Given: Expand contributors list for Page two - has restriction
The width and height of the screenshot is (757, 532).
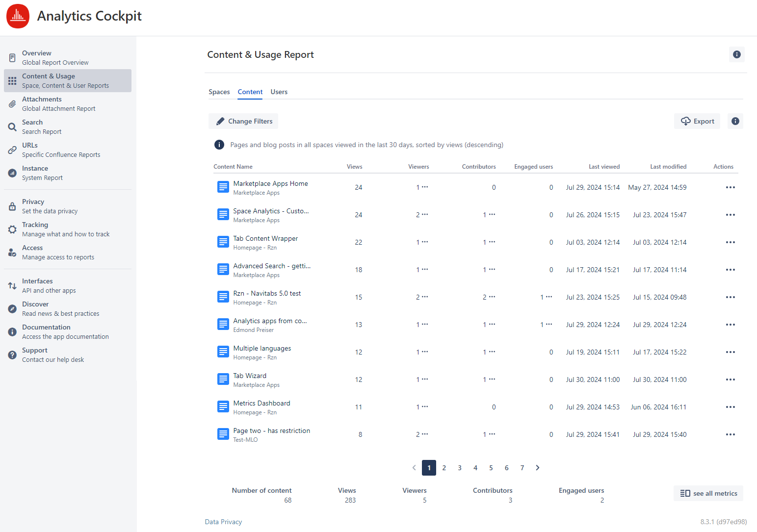Looking at the screenshot, I should [x=492, y=434].
